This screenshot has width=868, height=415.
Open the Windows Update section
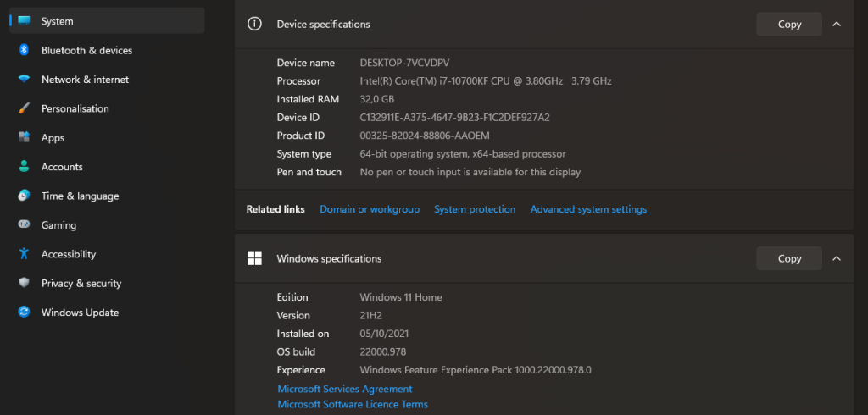(x=81, y=313)
